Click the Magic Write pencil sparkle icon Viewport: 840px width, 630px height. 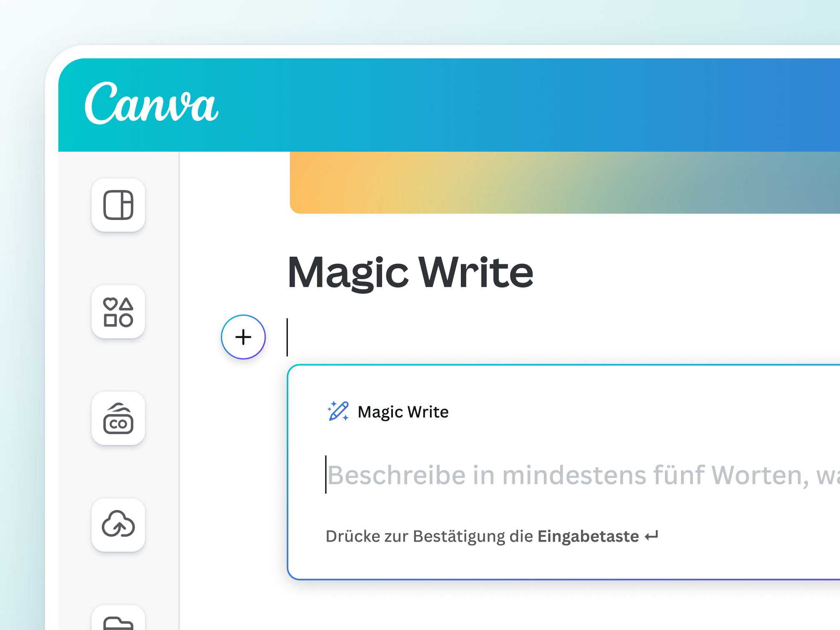[x=338, y=411]
